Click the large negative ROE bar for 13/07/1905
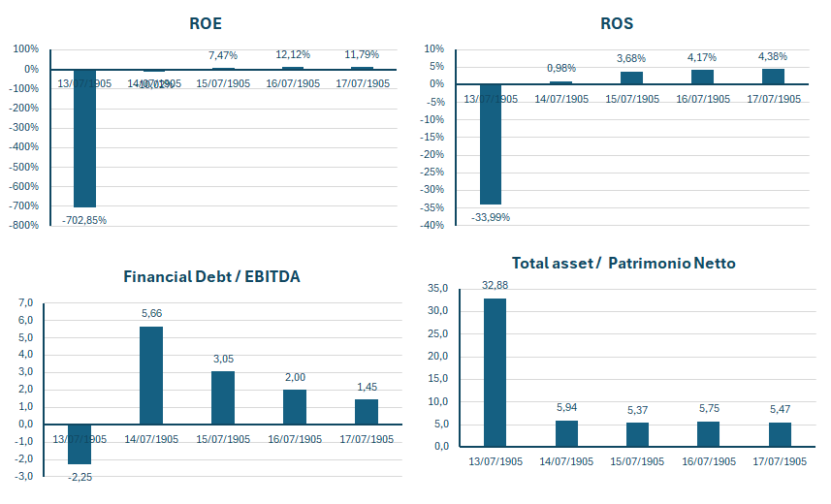This screenshot has width=831, height=504. [84, 139]
